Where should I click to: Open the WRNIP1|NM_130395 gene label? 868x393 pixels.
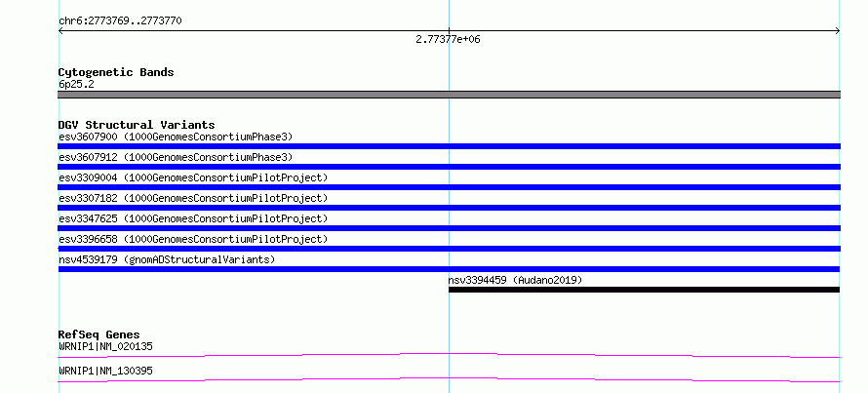(x=105, y=371)
